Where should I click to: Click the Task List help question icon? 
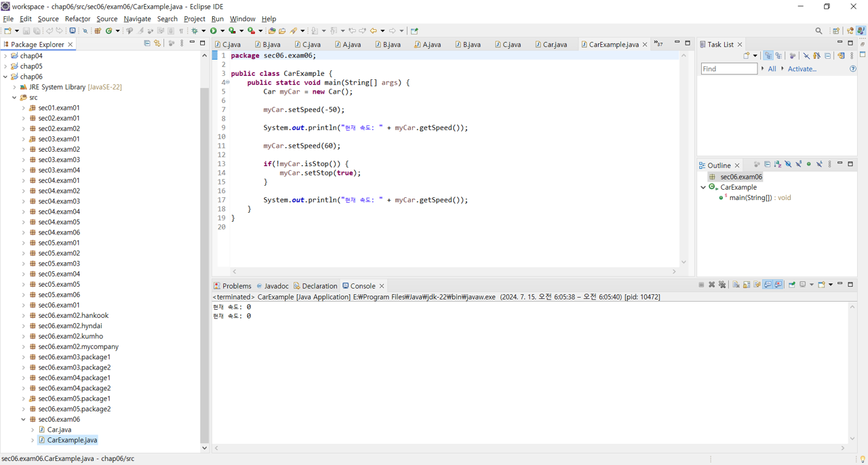pyautogui.click(x=853, y=68)
